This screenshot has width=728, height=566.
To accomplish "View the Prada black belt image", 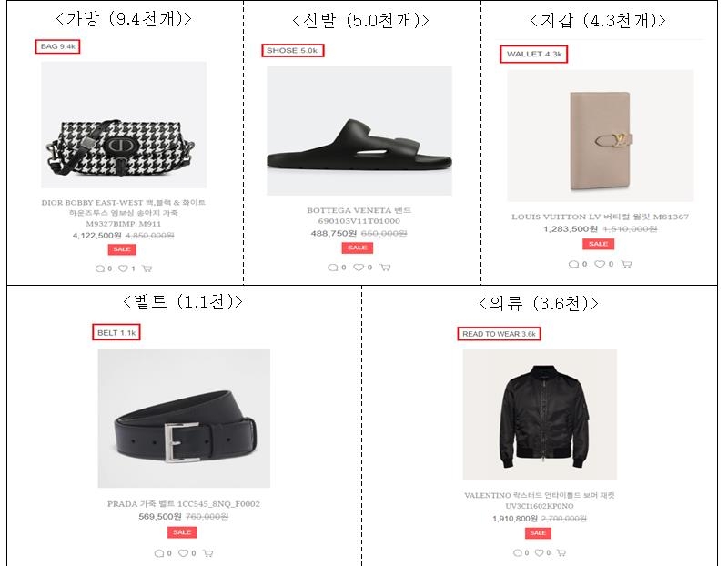I will click(x=184, y=419).
